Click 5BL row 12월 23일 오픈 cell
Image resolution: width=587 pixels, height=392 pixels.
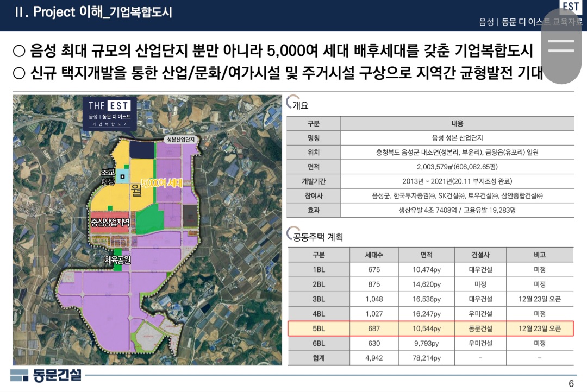pos(540,328)
